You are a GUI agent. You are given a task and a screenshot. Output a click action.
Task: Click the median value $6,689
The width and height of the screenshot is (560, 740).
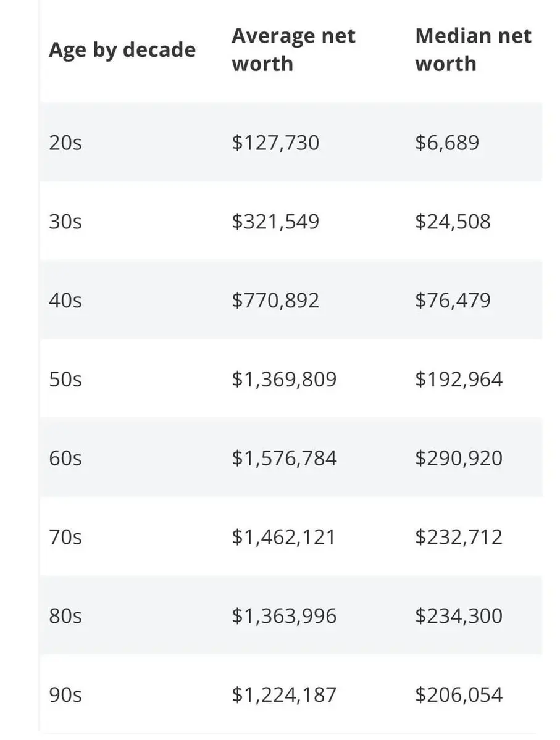point(447,143)
